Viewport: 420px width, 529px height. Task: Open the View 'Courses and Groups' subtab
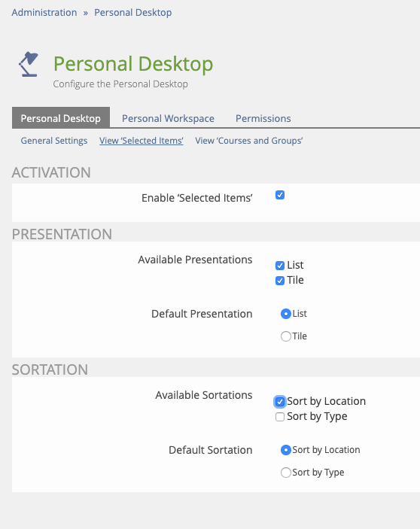click(249, 141)
